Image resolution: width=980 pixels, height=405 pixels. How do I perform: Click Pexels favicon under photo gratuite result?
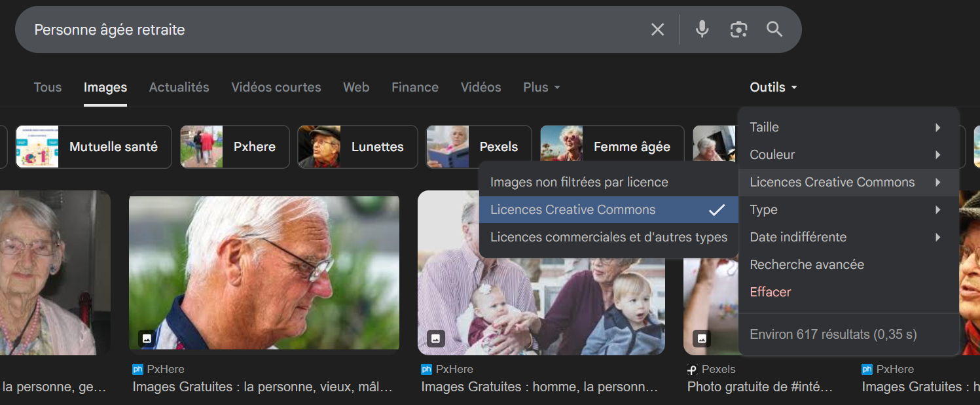point(692,369)
